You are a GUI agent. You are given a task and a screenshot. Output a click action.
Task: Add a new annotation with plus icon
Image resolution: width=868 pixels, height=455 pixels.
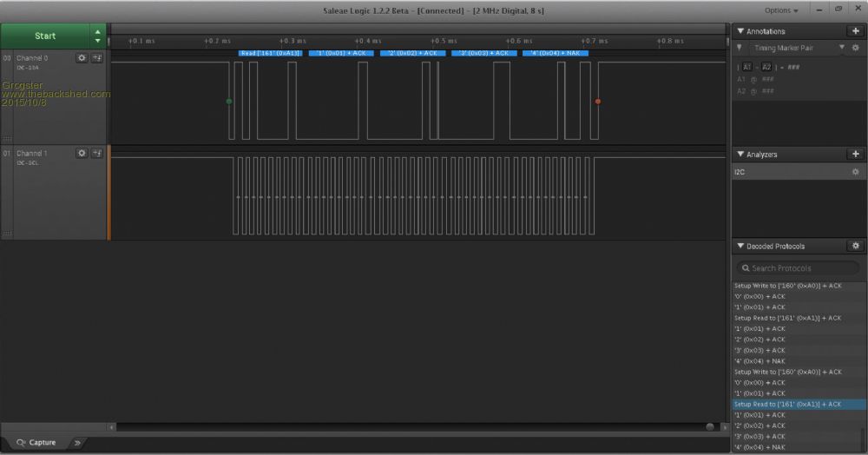[x=855, y=31]
